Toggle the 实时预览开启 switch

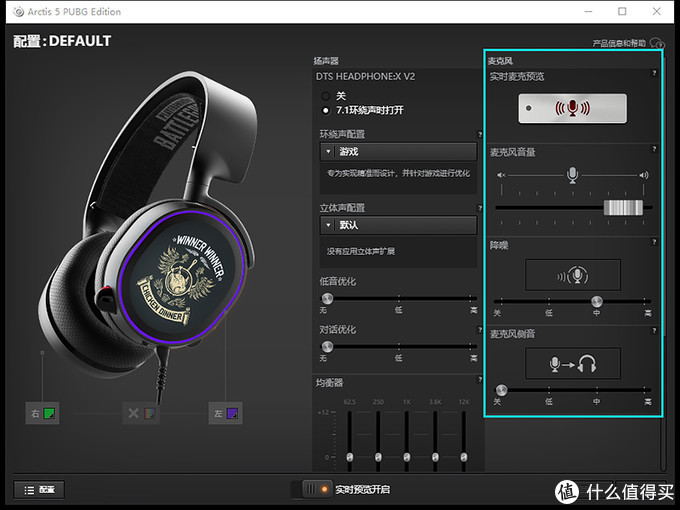(x=315, y=489)
